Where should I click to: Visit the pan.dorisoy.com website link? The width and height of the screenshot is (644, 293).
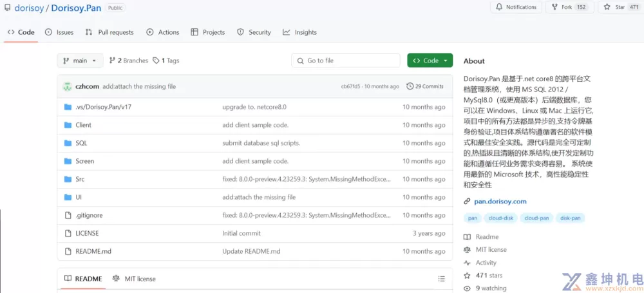500,202
